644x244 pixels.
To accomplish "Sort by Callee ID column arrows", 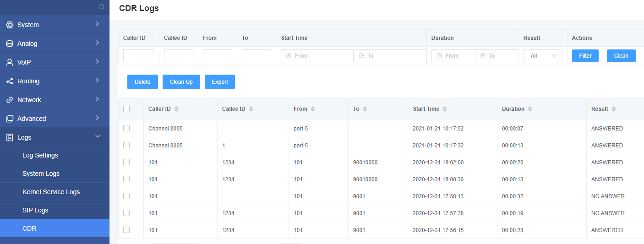I will click(x=251, y=109).
